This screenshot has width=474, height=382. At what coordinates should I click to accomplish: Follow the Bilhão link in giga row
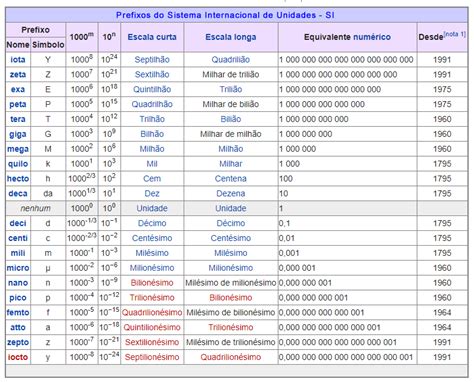[152, 134]
